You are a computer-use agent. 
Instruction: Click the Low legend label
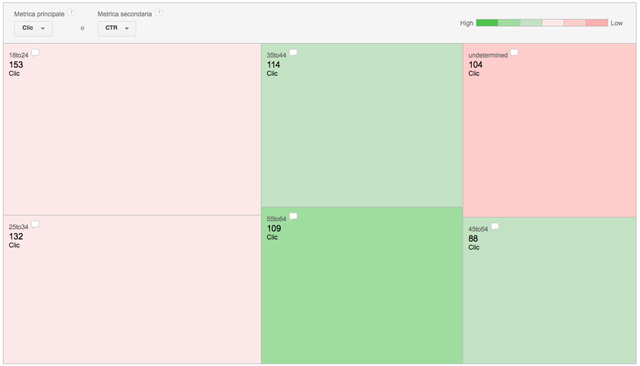click(x=616, y=23)
